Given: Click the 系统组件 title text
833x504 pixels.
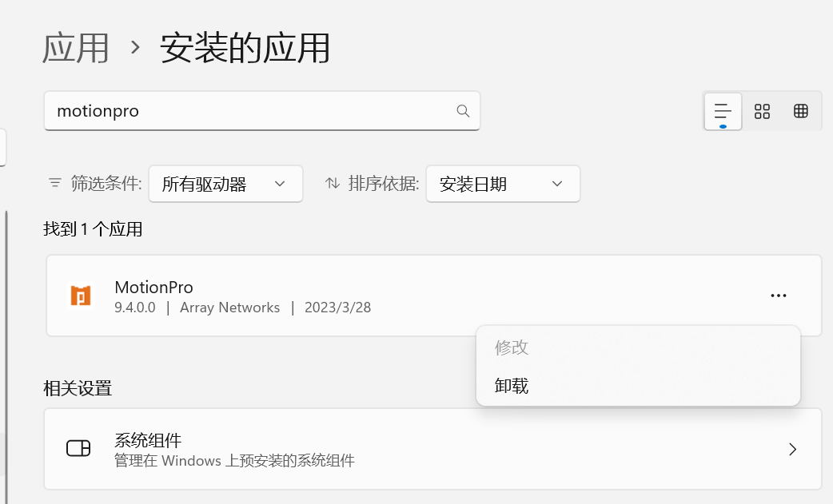Looking at the screenshot, I should (148, 440).
